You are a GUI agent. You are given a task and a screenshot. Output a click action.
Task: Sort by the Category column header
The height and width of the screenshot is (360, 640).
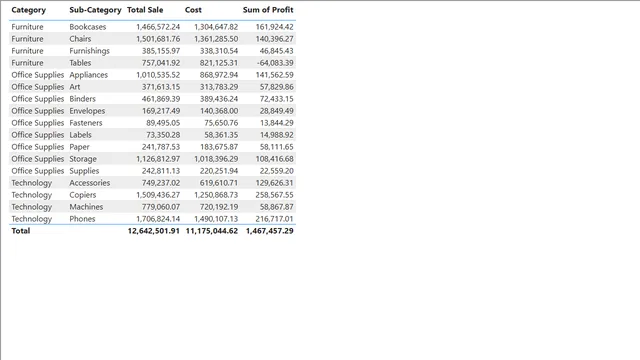tap(29, 10)
